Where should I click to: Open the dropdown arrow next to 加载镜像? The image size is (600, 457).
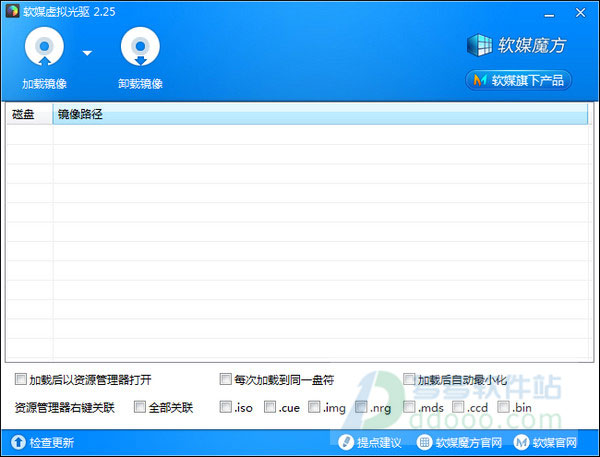pos(87,53)
